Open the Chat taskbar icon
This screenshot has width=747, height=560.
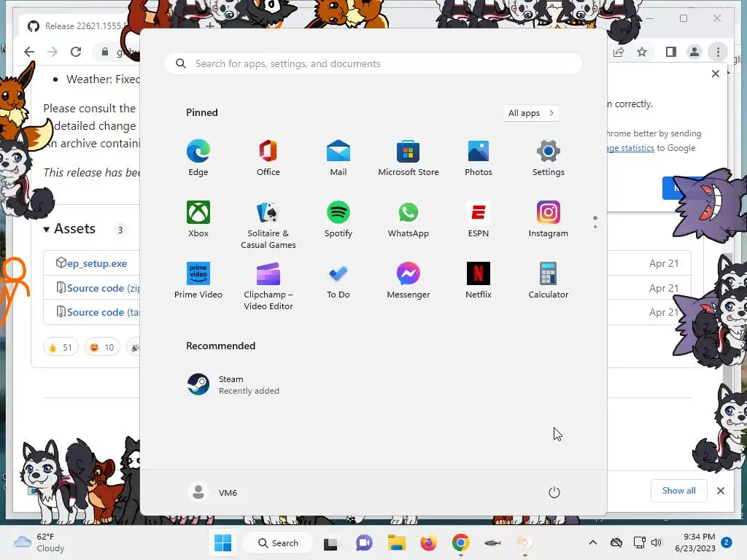point(364,542)
